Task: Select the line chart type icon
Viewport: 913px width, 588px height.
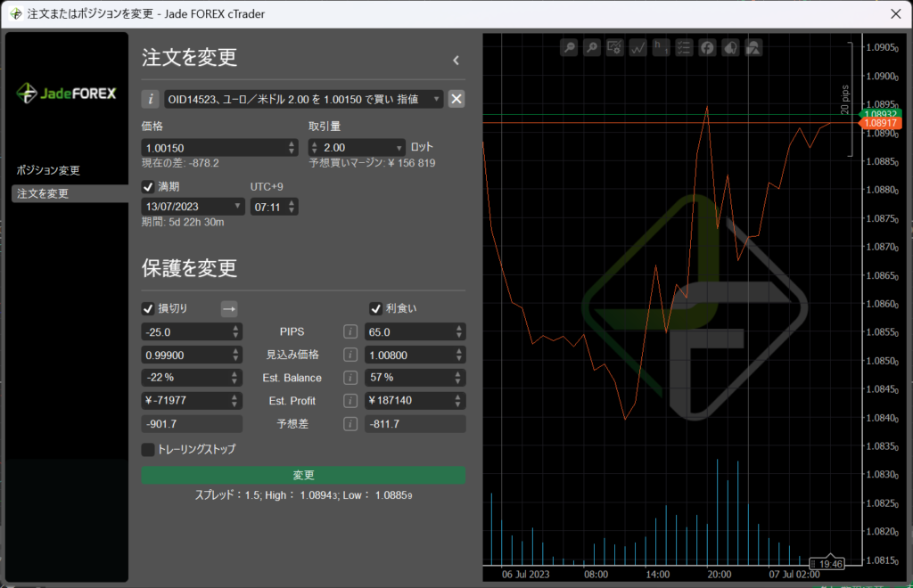Action: [638, 47]
